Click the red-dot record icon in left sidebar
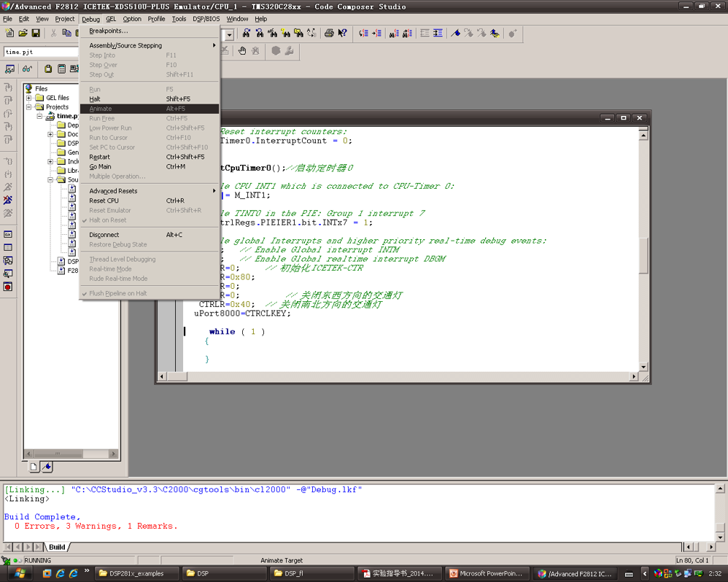Image resolution: width=728 pixels, height=582 pixels. [x=8, y=287]
